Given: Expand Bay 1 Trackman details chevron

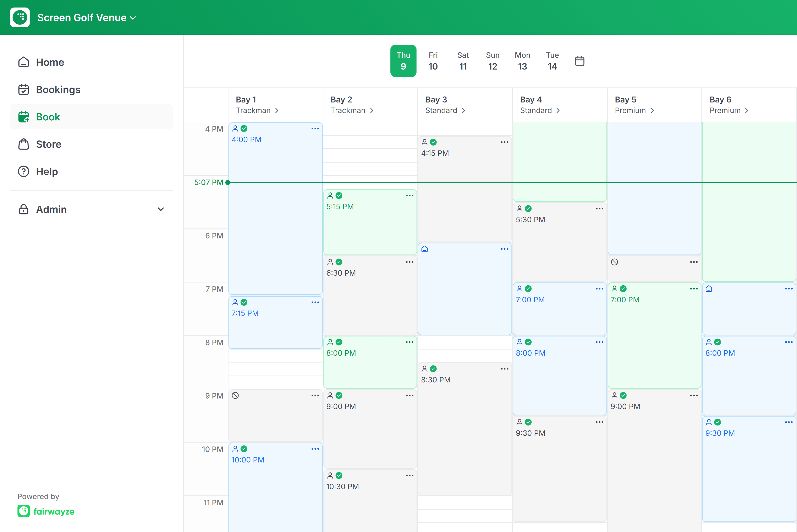Looking at the screenshot, I should [x=277, y=111].
